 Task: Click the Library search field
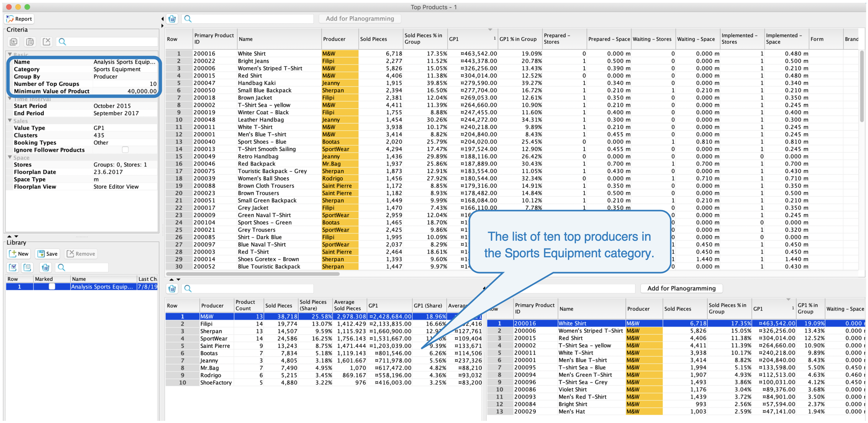[82, 268]
